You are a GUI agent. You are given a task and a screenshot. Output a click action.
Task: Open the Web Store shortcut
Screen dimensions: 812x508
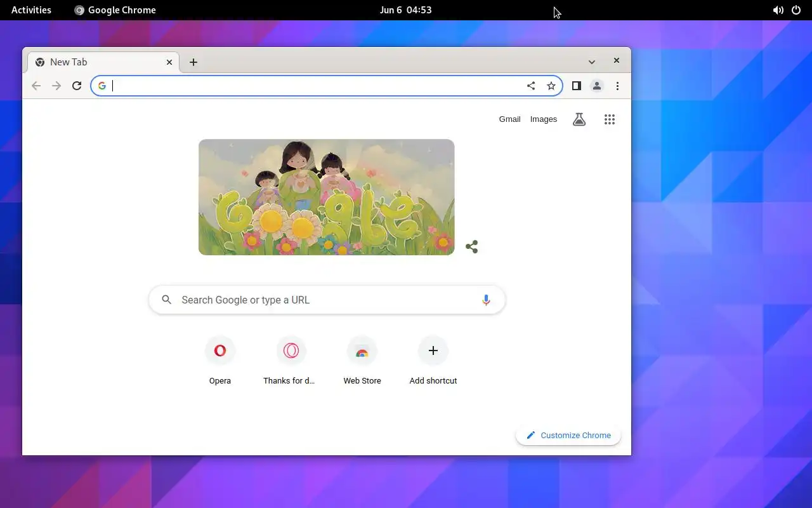coord(362,360)
